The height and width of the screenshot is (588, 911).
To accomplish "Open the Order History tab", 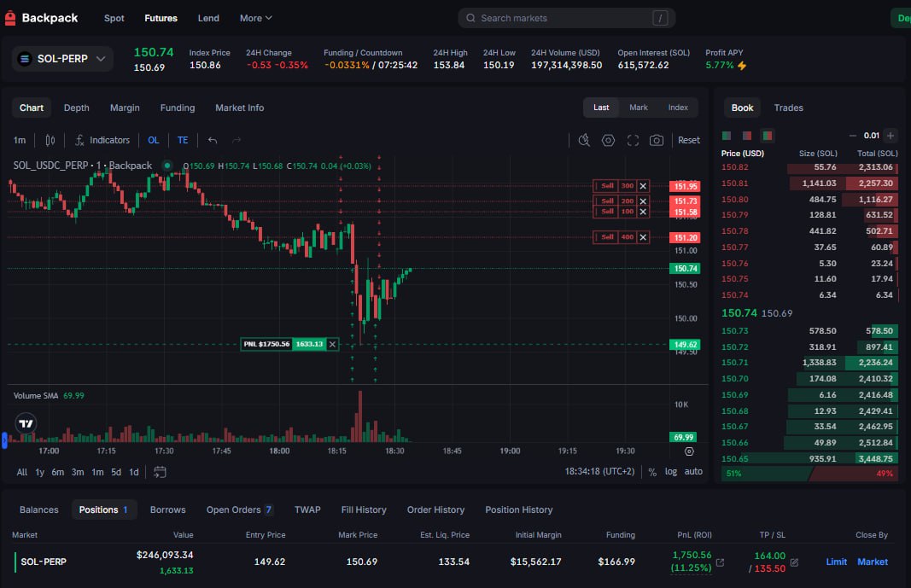I will (x=435, y=509).
